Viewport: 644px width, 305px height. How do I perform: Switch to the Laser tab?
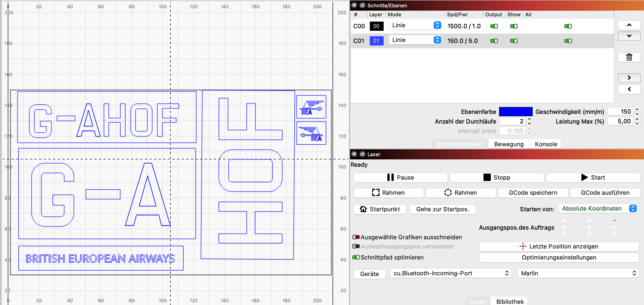point(477,301)
